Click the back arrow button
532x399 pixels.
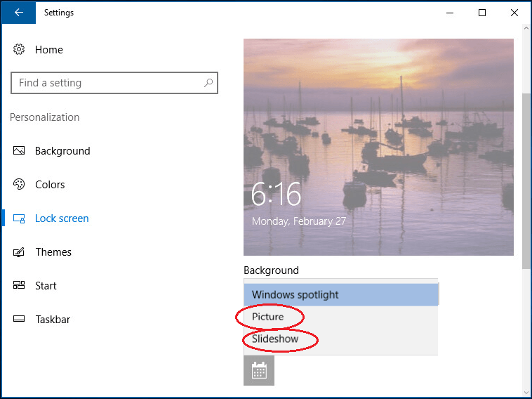[x=19, y=13]
